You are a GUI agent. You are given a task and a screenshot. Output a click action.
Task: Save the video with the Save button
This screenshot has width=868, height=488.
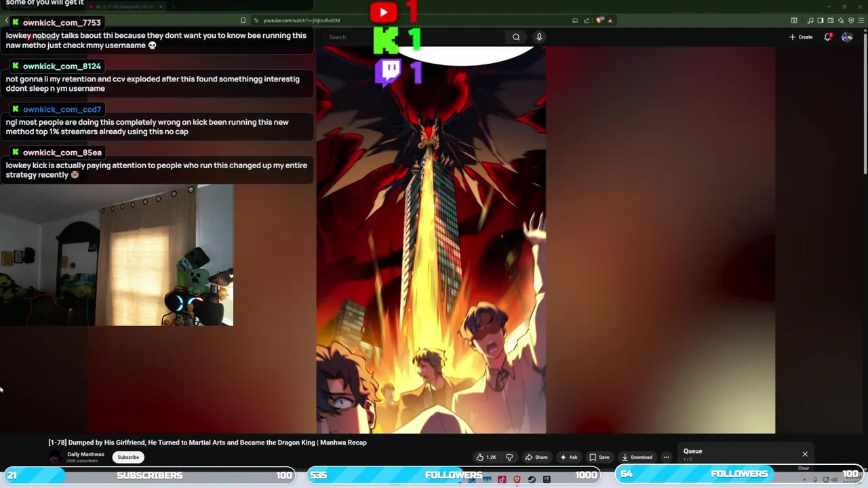599,457
